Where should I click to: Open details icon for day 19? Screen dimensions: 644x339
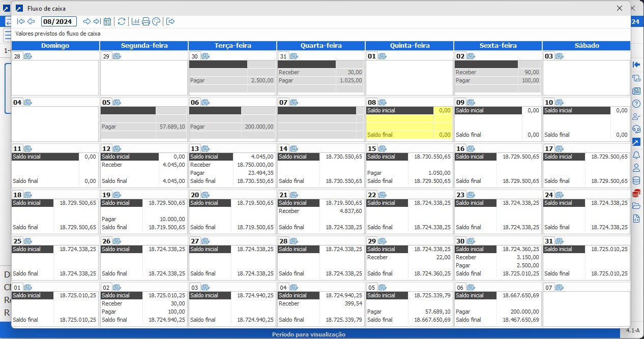point(117,195)
